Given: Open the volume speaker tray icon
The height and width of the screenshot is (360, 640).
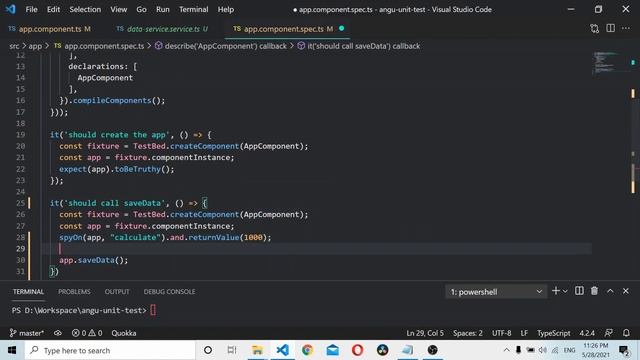Looking at the screenshot, I should [x=542, y=350].
